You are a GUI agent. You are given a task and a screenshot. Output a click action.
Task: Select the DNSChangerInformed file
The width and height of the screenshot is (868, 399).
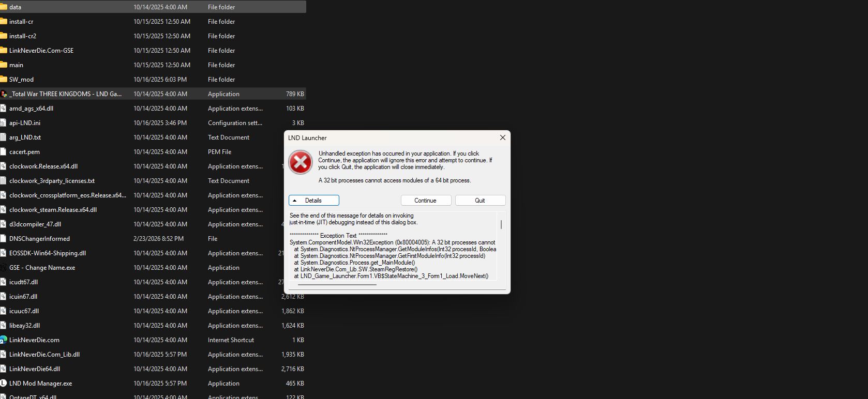tap(39, 239)
